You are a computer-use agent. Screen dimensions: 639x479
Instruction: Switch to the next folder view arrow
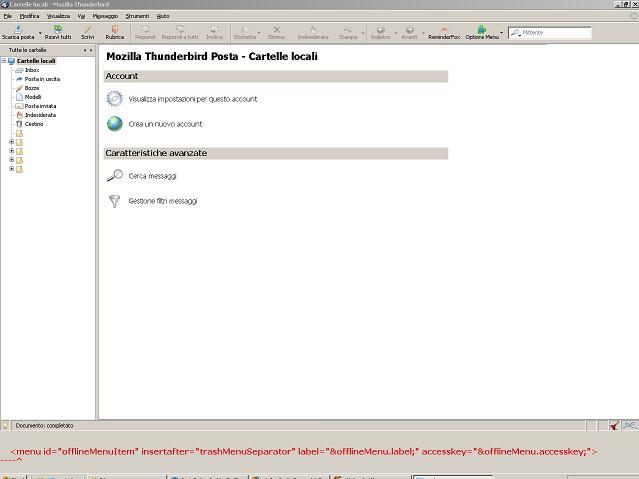coord(91,50)
